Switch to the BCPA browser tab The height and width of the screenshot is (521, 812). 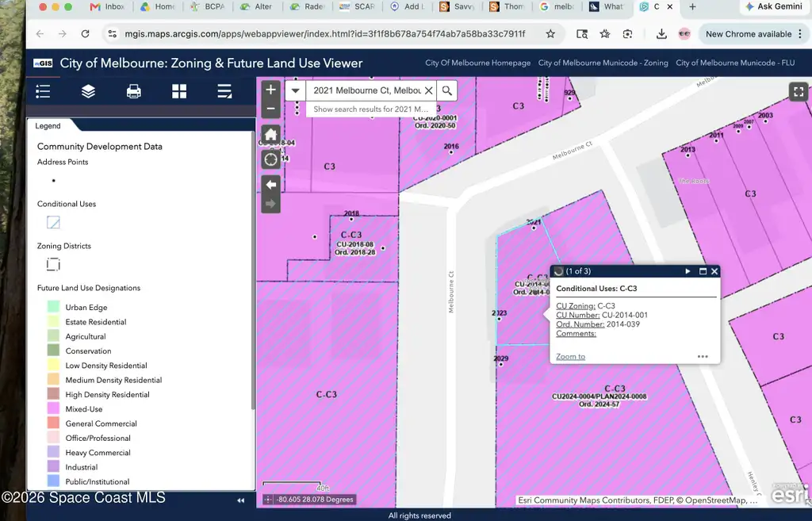click(x=209, y=6)
